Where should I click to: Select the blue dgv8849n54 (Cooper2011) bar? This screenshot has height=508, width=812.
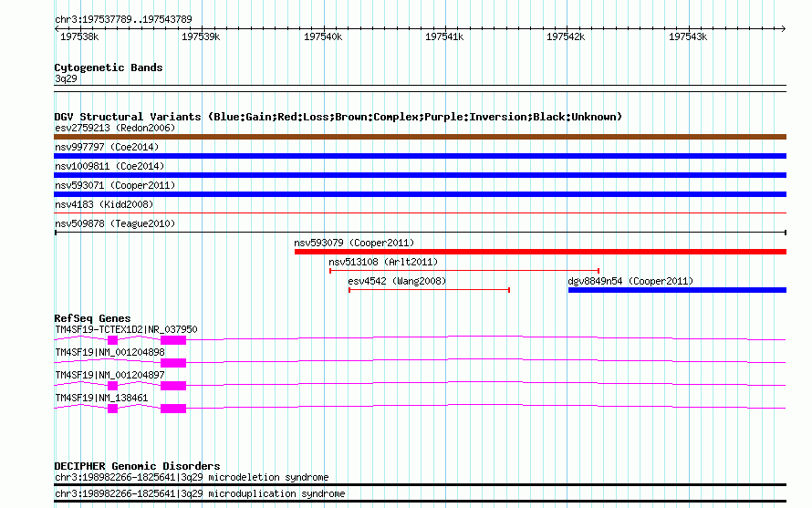tap(677, 290)
